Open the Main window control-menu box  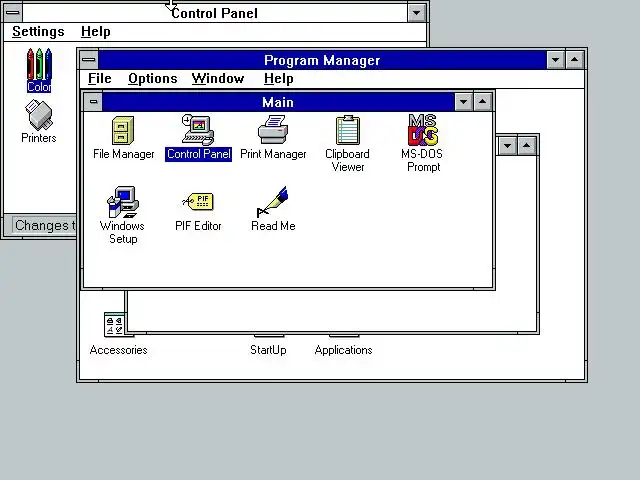[93, 102]
